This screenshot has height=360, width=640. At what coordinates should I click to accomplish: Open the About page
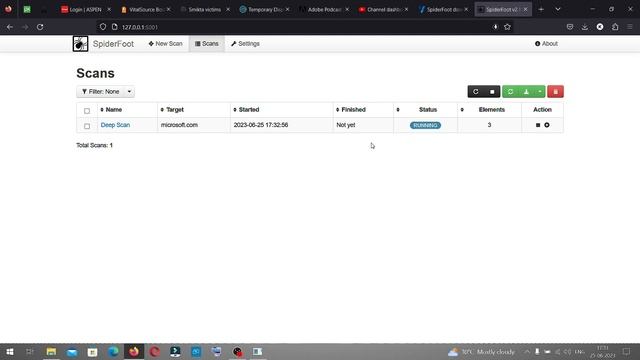point(546,44)
